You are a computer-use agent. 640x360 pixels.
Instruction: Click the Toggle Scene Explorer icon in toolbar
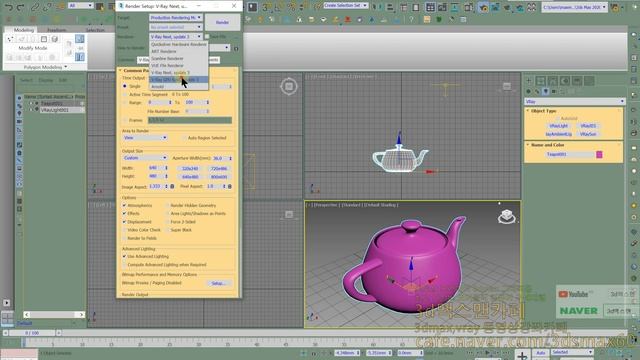pyautogui.click(x=403, y=7)
